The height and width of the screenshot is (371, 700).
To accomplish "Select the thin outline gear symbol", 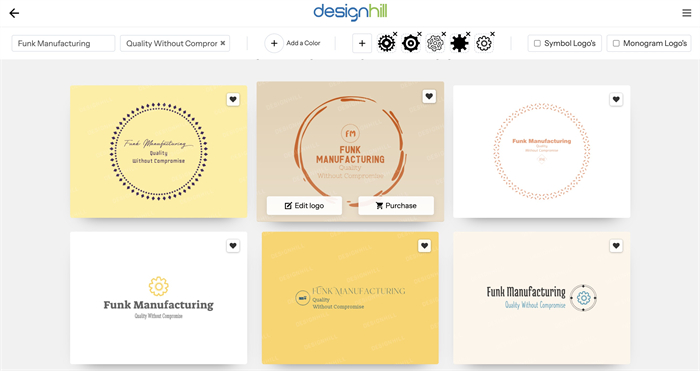I will coord(484,43).
